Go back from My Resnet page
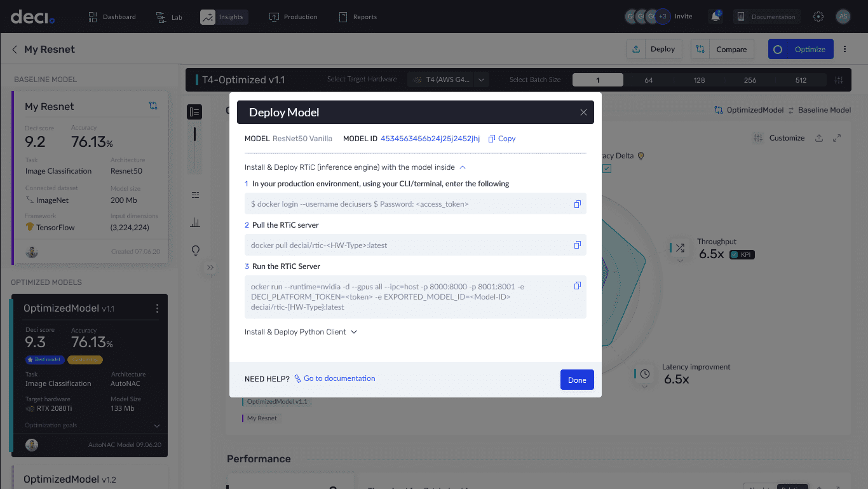Screen dimensions: 868x489 pyautogui.click(x=15, y=50)
